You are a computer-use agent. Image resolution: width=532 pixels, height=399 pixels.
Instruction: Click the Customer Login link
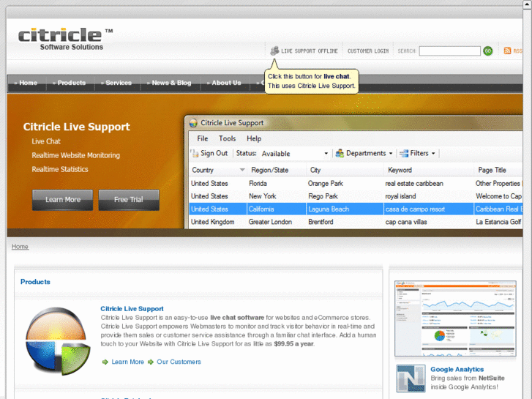[368, 51]
